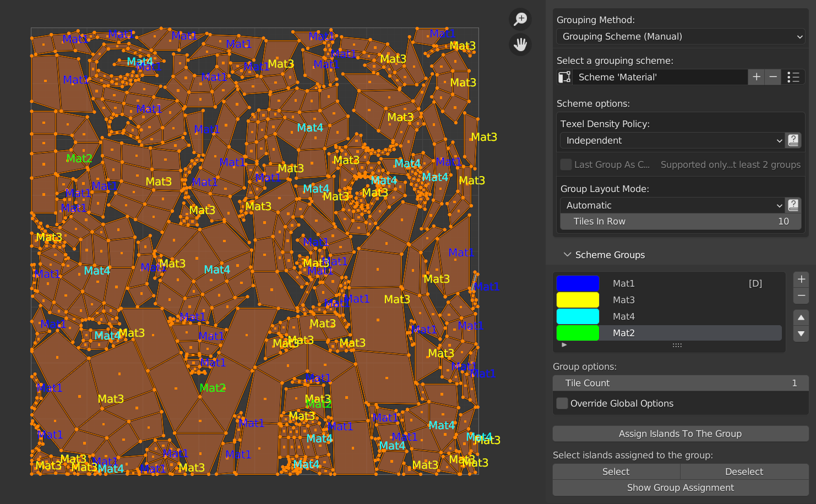
Task: Add a new grouping scheme with plus icon
Action: tap(756, 77)
